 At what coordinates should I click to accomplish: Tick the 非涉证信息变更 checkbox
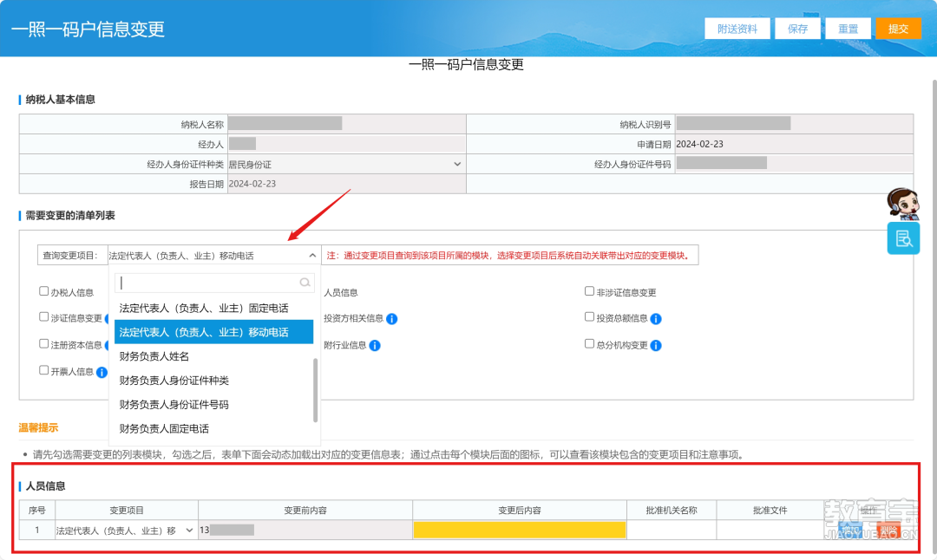[589, 291]
